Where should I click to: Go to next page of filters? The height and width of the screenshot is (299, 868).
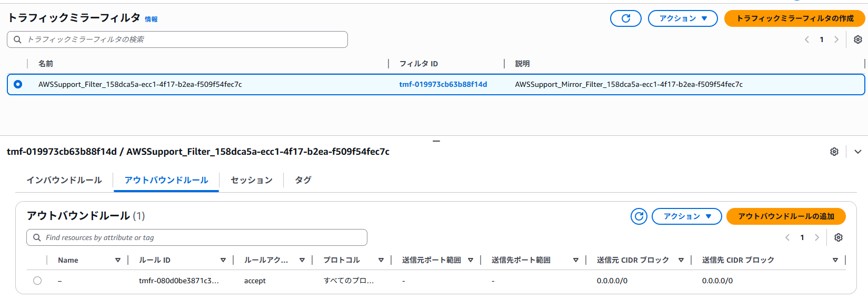(x=836, y=39)
